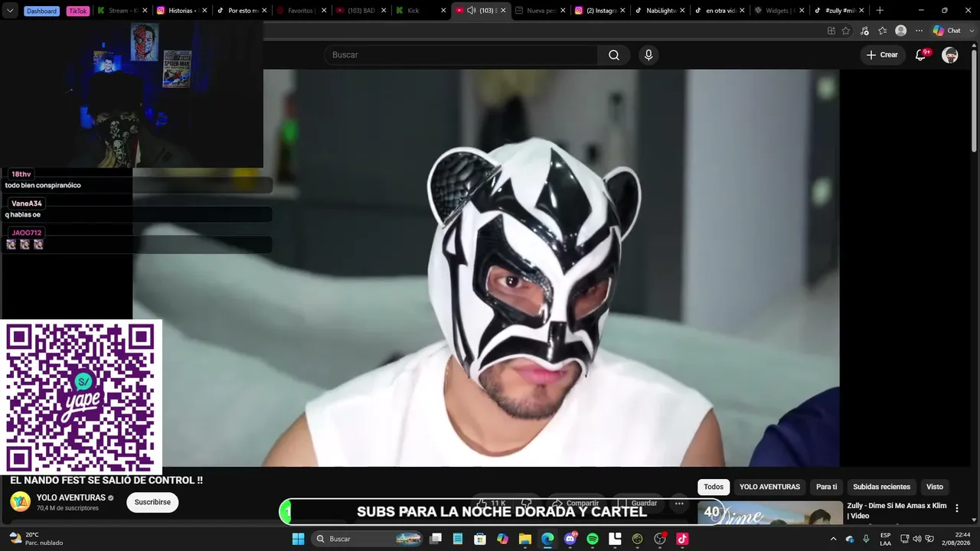Switch to the Kick tab
Screen dimensions: 980x551
[x=420, y=11]
